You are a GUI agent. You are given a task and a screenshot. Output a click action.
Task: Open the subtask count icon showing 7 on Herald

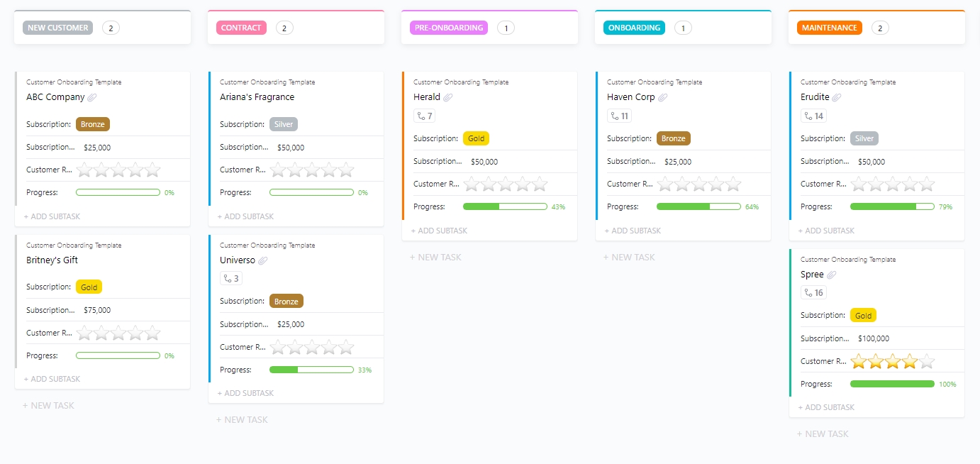coord(423,115)
